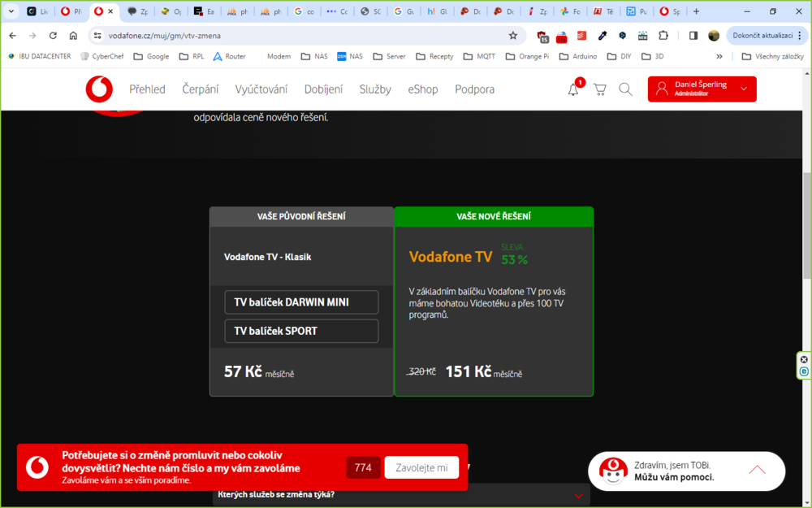Open the extension icon labeled NEW
Image resolution: width=812 pixels, height=508 pixels.
pyautogui.click(x=642, y=35)
